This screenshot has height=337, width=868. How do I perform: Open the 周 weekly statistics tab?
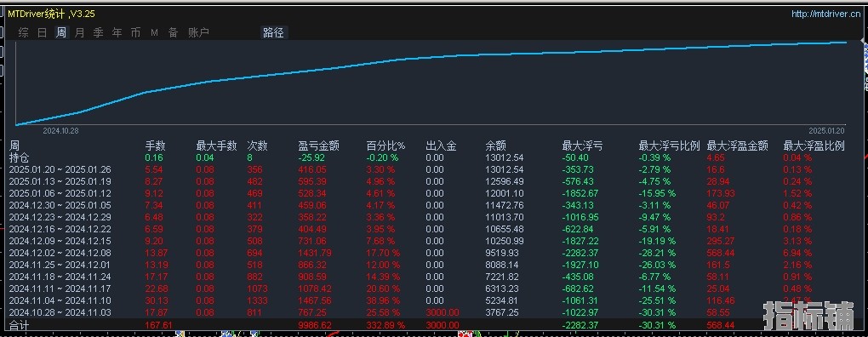coord(61,32)
